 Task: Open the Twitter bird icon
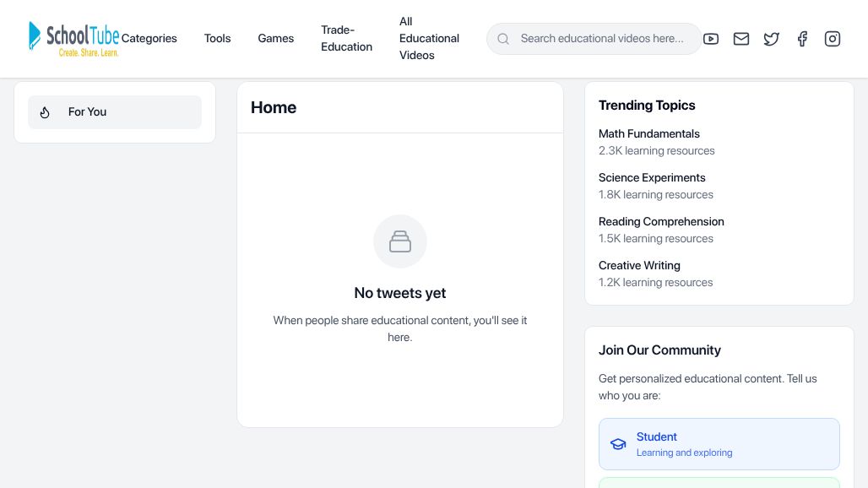(x=772, y=39)
